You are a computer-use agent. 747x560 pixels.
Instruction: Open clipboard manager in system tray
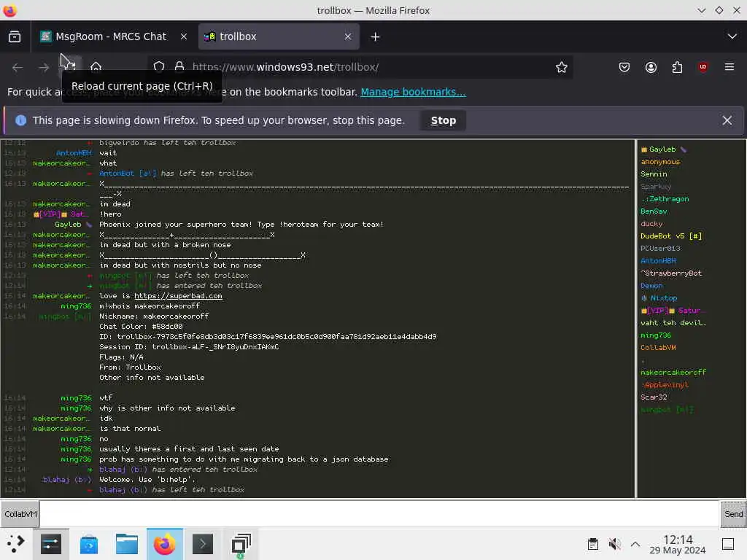tap(592, 544)
